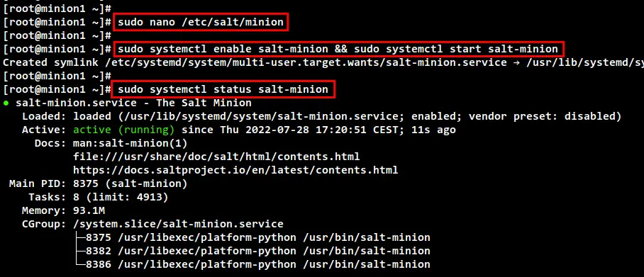Open the docs.saltproject.io contents link
Screen dimensions: 644x277
(235, 170)
